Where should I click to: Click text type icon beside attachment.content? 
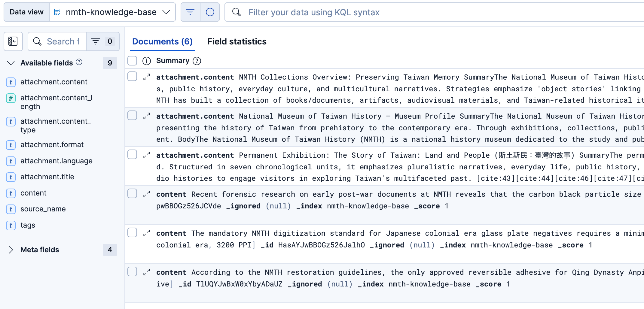[x=11, y=82]
